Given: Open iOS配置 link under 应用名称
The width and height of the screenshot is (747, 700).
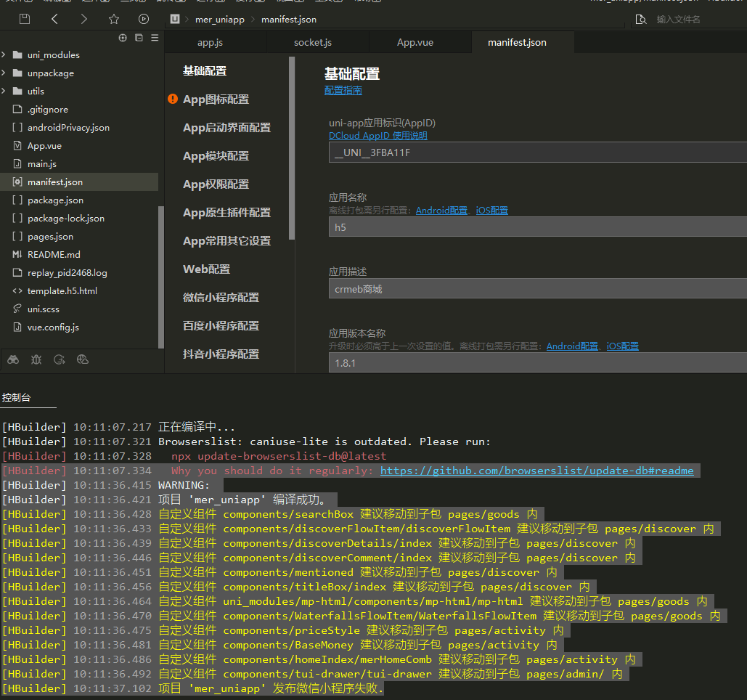Looking at the screenshot, I should (491, 210).
